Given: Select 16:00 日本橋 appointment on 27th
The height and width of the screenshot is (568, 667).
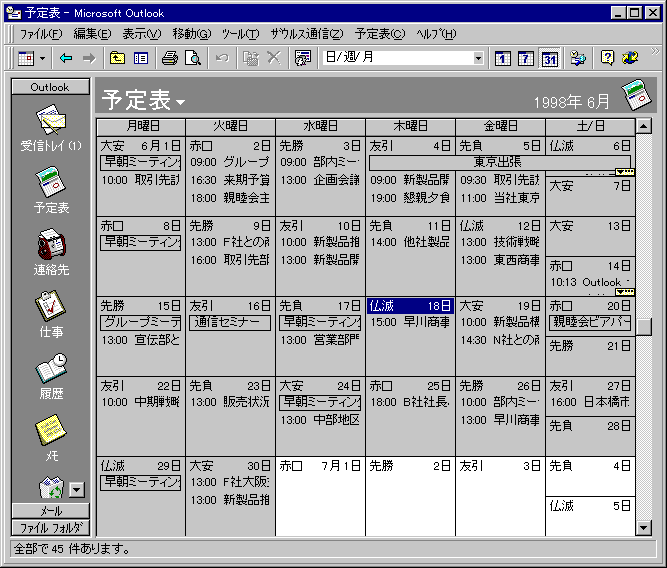Looking at the screenshot, I should click(x=590, y=402).
